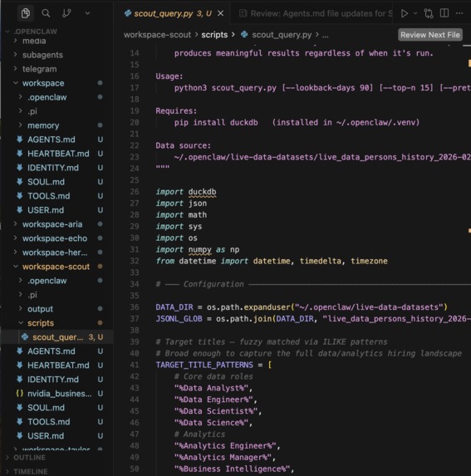
Task: Click "%Business Intelligence%" string
Action: (x=232, y=469)
